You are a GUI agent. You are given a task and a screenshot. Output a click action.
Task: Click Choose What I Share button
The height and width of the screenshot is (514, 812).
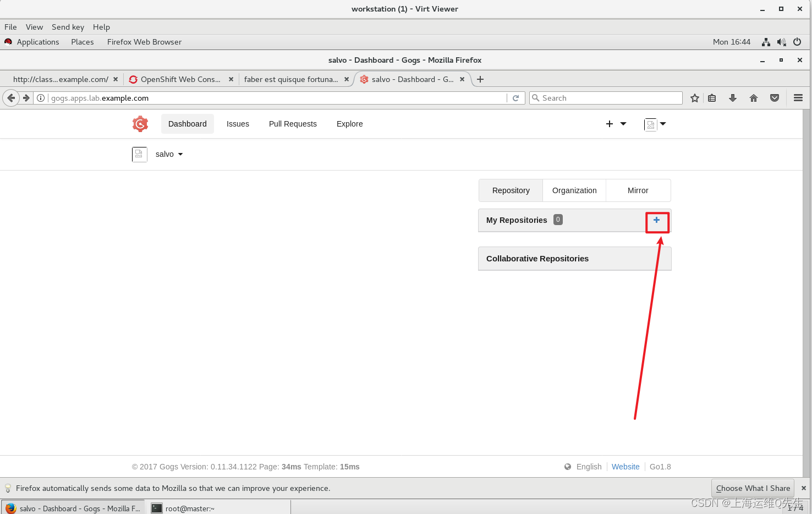point(753,488)
